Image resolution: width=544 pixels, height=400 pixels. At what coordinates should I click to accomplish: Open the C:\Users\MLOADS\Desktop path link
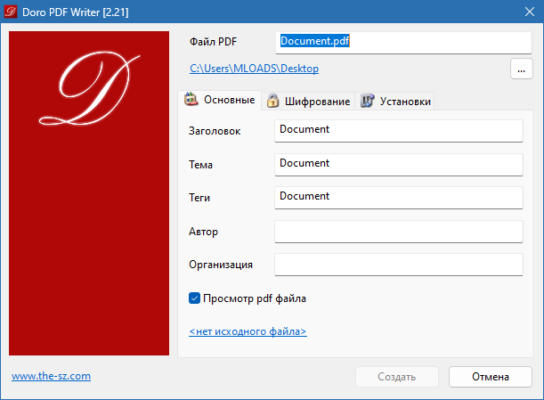pyautogui.click(x=254, y=68)
